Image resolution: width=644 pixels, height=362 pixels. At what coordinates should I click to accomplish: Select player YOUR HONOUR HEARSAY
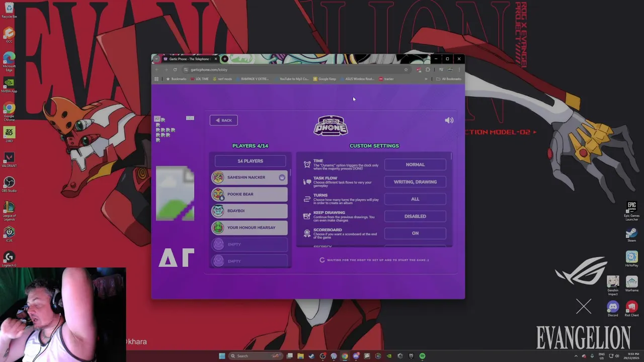[x=250, y=228]
